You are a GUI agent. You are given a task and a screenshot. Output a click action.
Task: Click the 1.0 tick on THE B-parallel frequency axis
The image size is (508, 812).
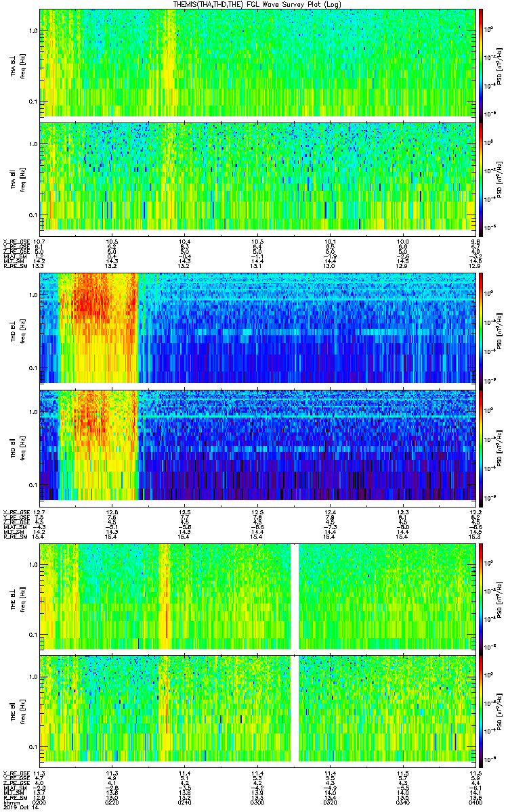tap(33, 677)
